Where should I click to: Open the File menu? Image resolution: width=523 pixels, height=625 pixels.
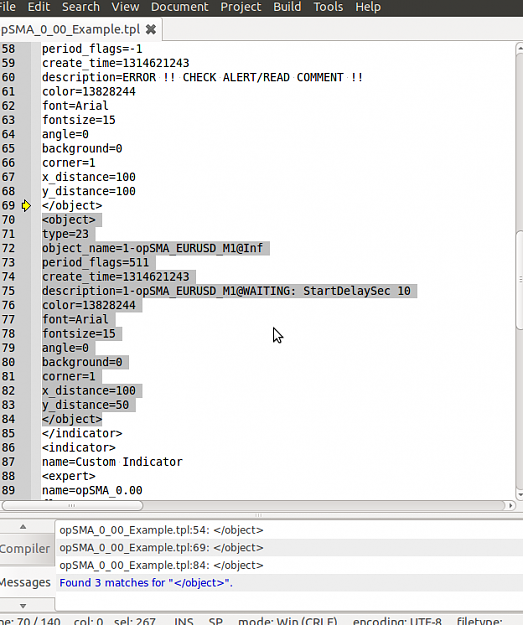8,7
